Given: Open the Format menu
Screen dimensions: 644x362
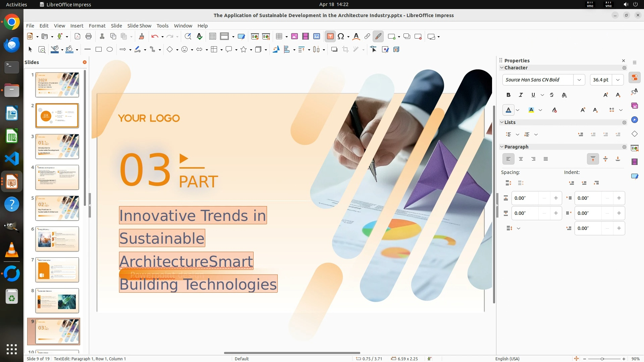Looking at the screenshot, I should [x=97, y=26].
